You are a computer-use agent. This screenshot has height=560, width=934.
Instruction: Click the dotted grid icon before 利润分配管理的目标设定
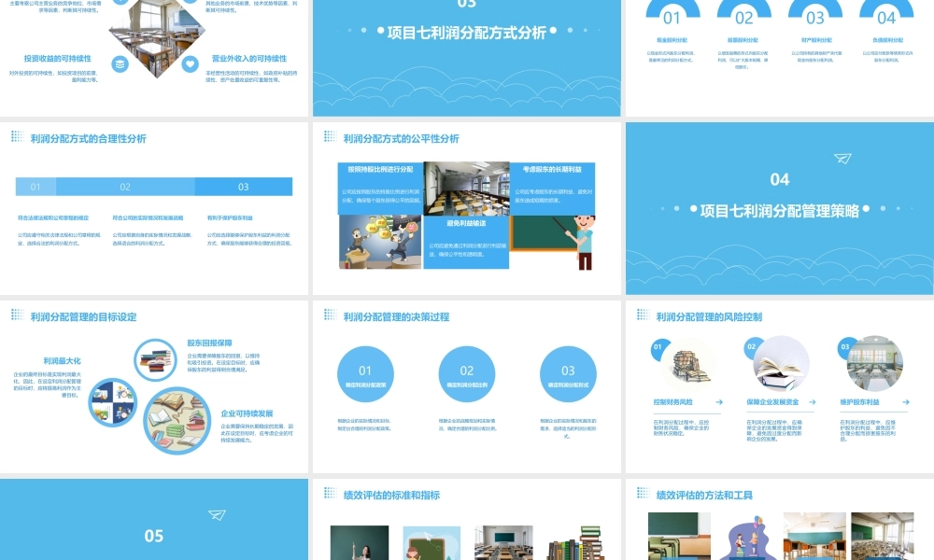pyautogui.click(x=17, y=315)
